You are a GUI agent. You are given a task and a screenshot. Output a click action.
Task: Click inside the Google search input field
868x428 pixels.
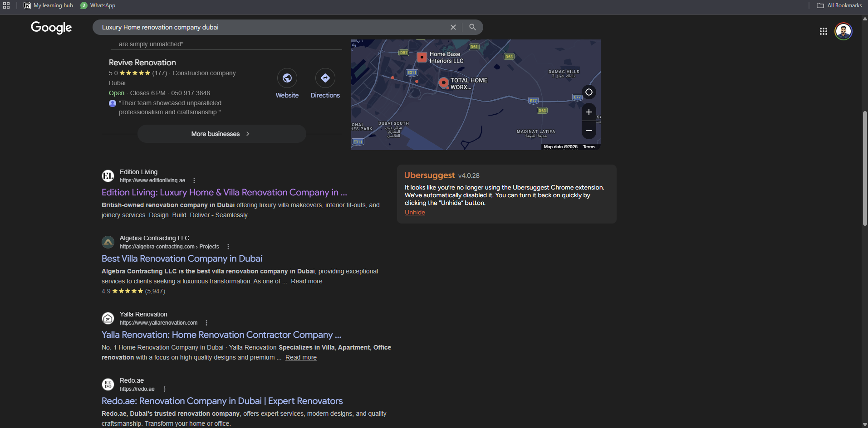click(272, 27)
